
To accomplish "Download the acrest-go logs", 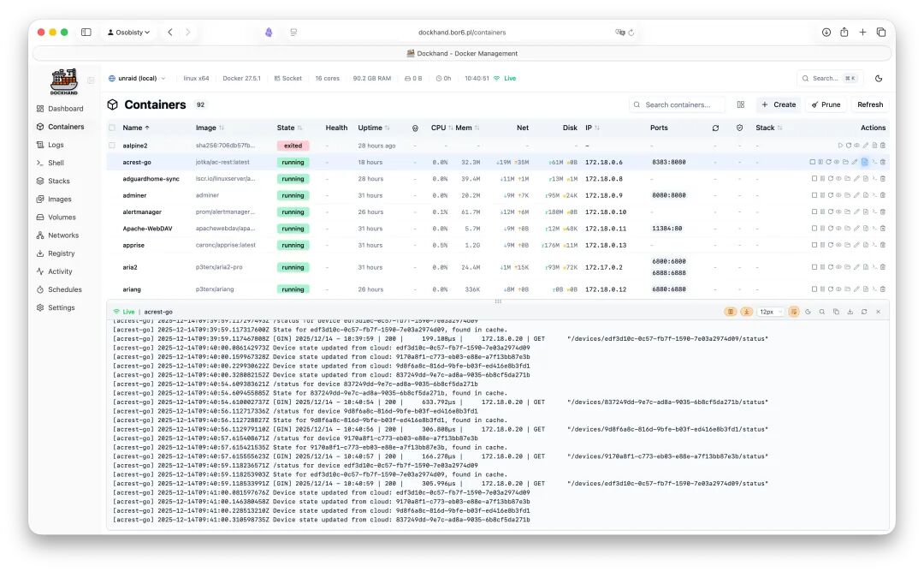I will [850, 312].
